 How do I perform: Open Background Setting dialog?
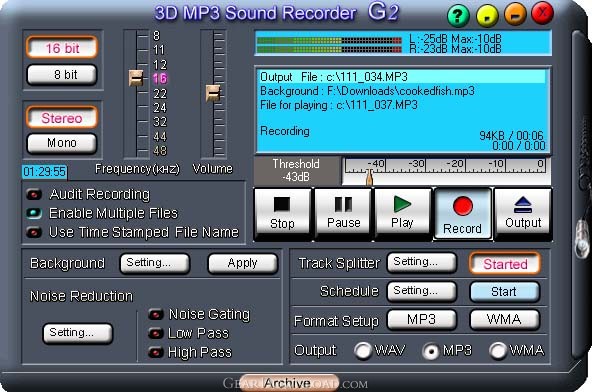tap(154, 263)
